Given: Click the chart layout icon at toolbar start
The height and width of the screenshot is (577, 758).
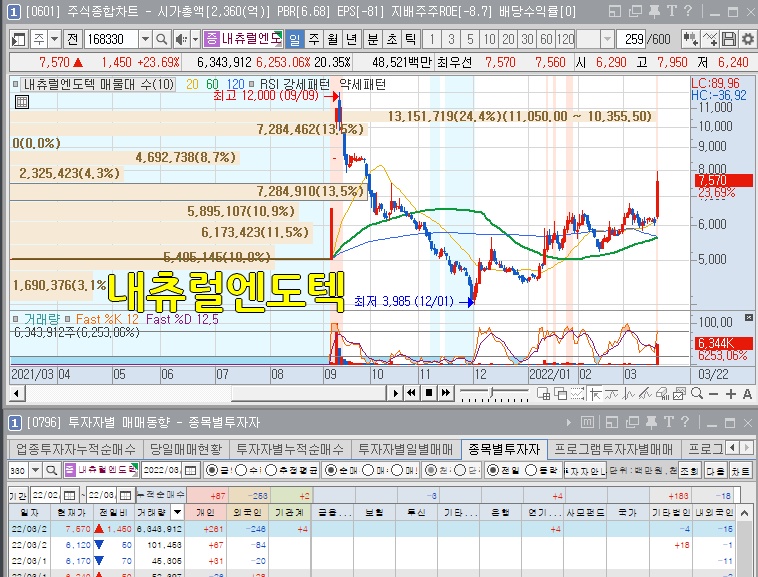Looking at the screenshot, I should pyautogui.click(x=18, y=39).
